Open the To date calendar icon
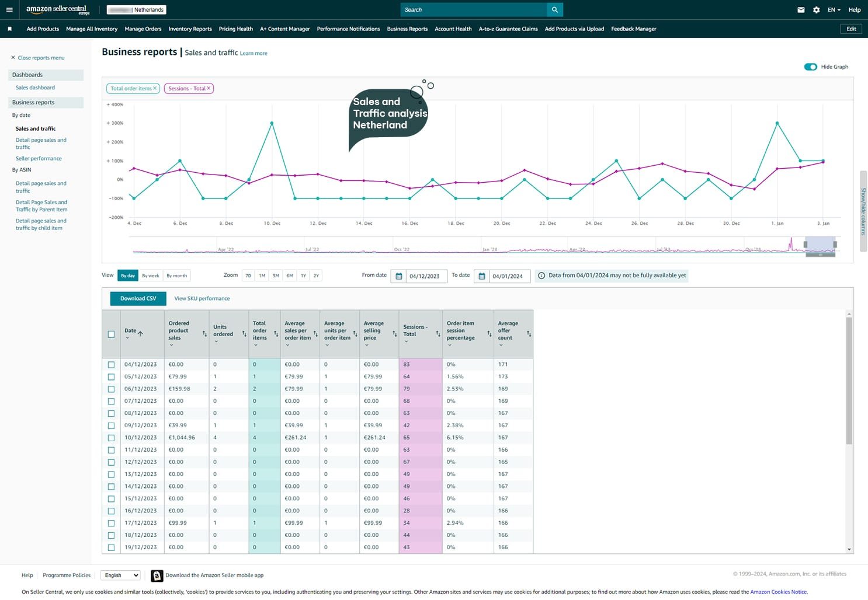Screen dimensions: 868x600 (x=482, y=276)
